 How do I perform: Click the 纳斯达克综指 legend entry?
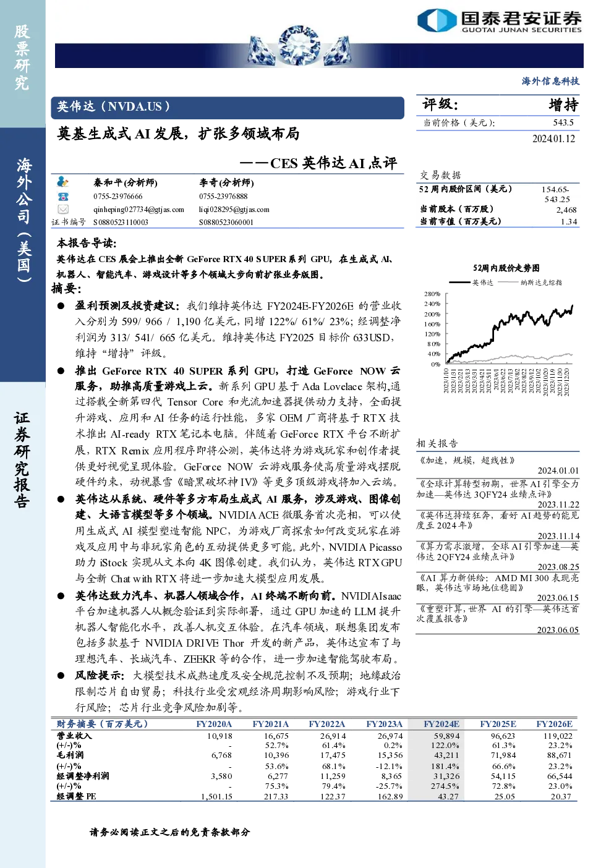tap(541, 283)
